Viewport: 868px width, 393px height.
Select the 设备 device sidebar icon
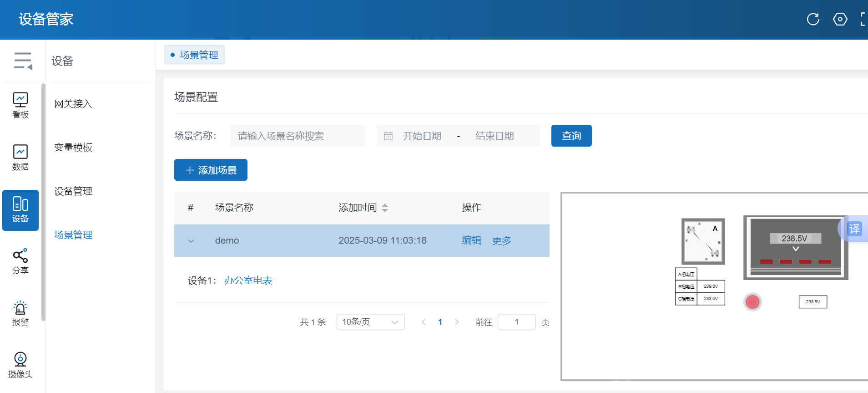(x=20, y=210)
